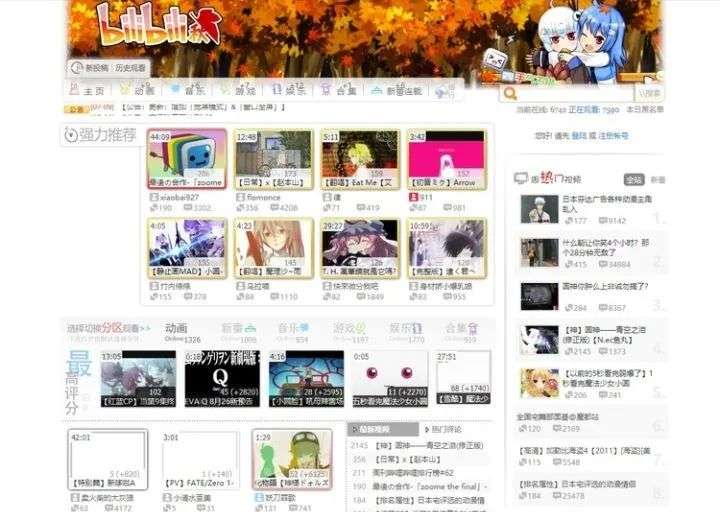Viewport: 720px width, 512px height.
Task: Open hot video titled 什么能让你笑4个小时
Action: [605, 247]
